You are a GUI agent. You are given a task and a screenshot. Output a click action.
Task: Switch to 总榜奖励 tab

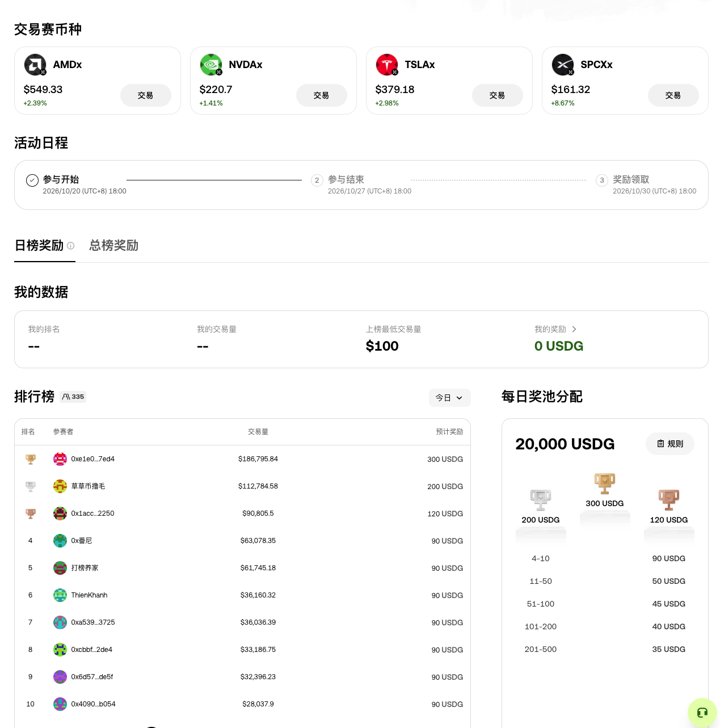[x=114, y=246]
